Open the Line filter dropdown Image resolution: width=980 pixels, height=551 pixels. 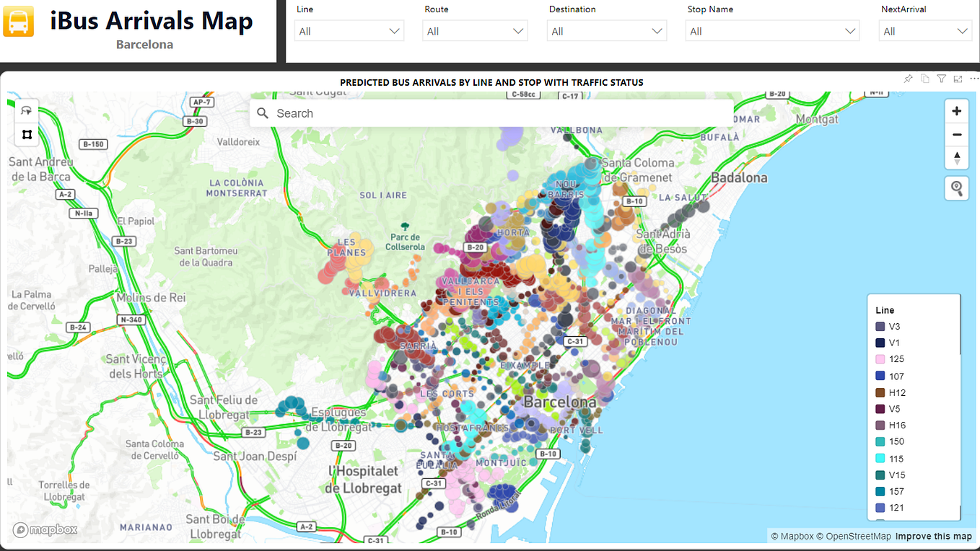(x=349, y=31)
